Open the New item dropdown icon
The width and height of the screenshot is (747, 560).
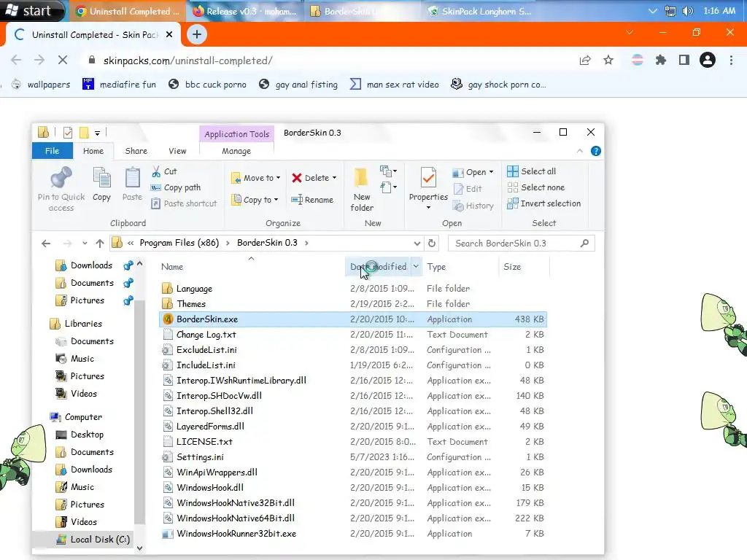coord(388,171)
